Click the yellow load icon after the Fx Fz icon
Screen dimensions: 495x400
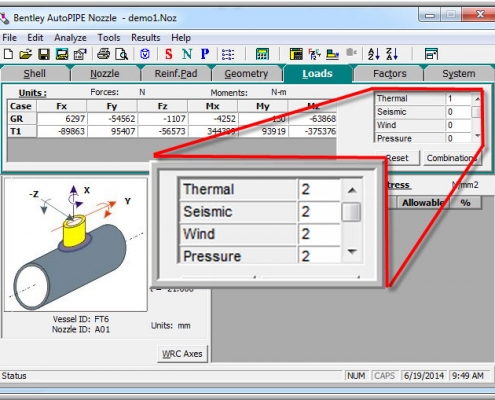pyautogui.click(x=332, y=54)
